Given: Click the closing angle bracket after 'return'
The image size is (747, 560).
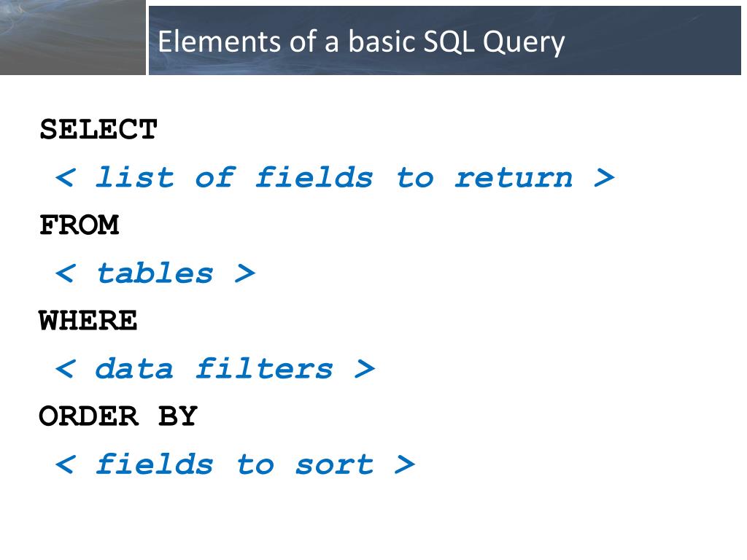Looking at the screenshot, I should click(x=605, y=179).
